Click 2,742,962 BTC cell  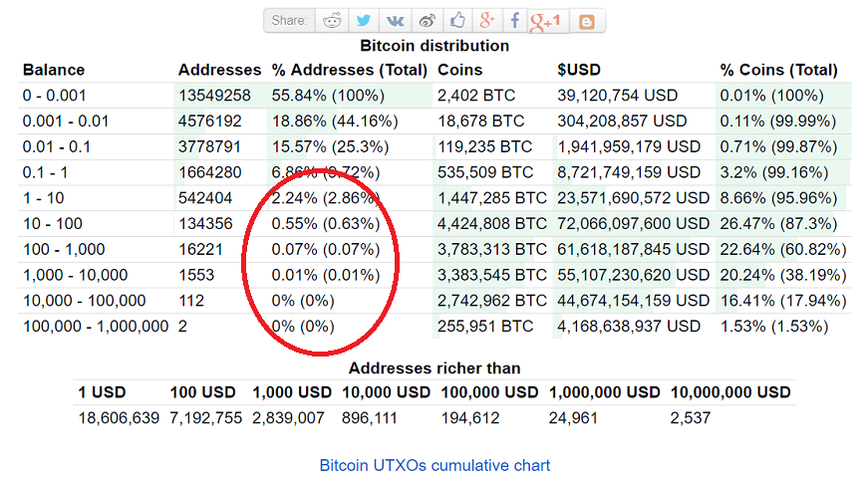click(492, 301)
